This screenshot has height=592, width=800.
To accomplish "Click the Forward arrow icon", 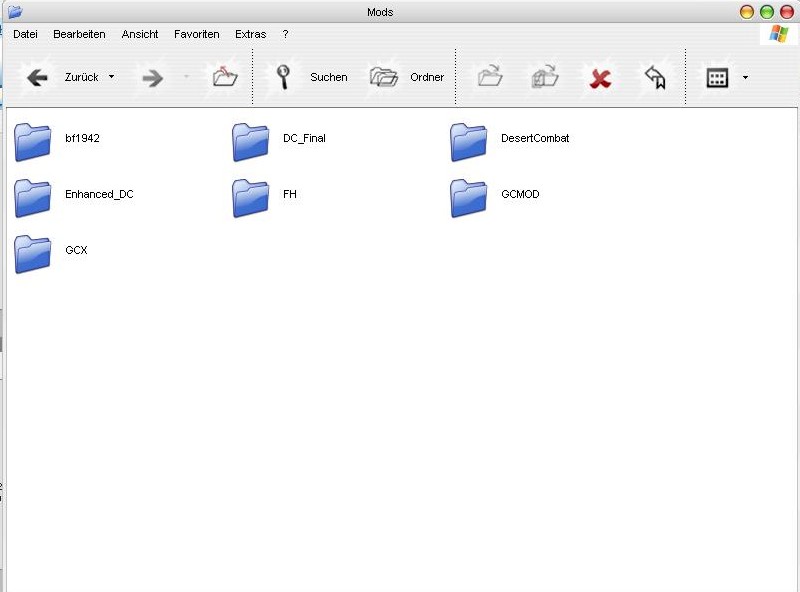I will click(153, 78).
